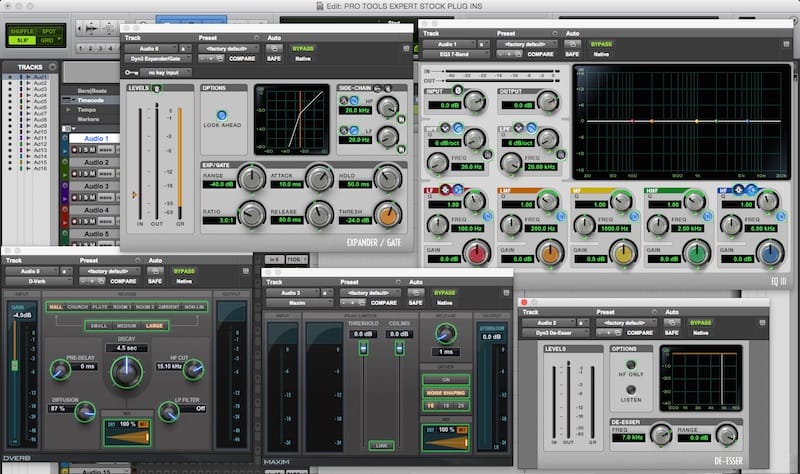Toggle Look Ahead in the Expander/Gate

221,116
